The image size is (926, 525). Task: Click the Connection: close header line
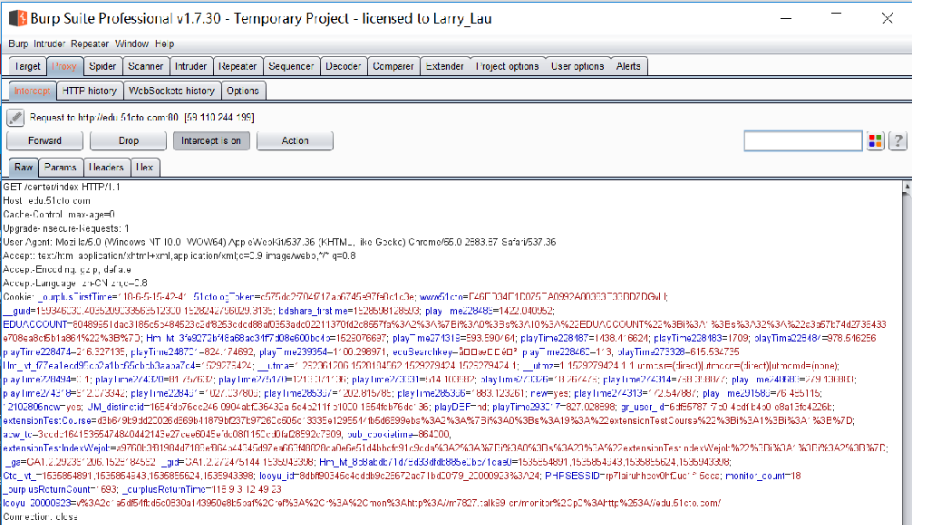40,517
